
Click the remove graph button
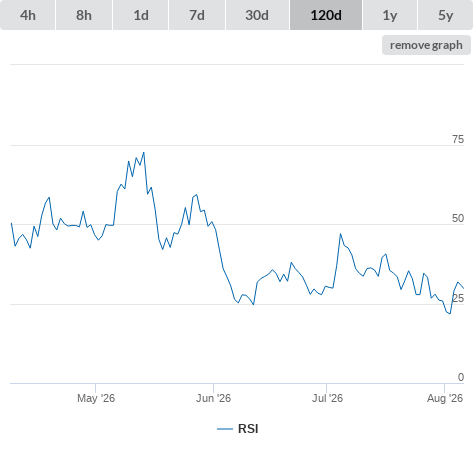click(x=426, y=45)
